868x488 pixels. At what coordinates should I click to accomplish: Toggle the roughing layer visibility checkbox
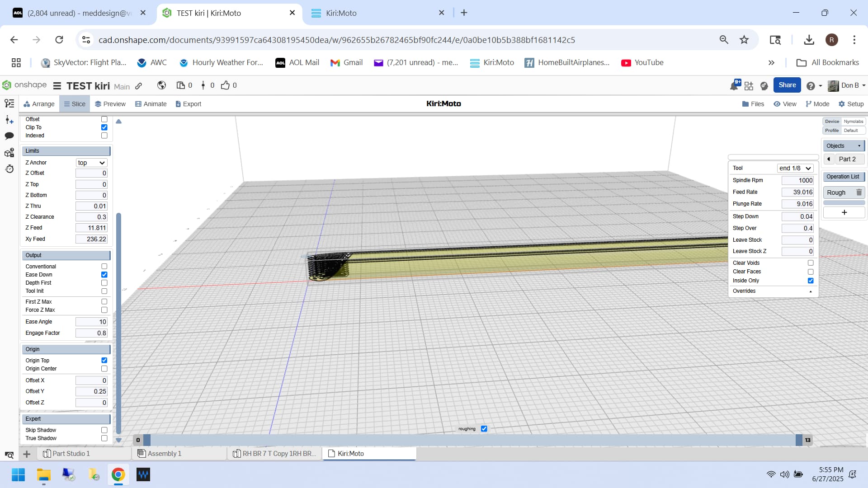click(x=484, y=429)
